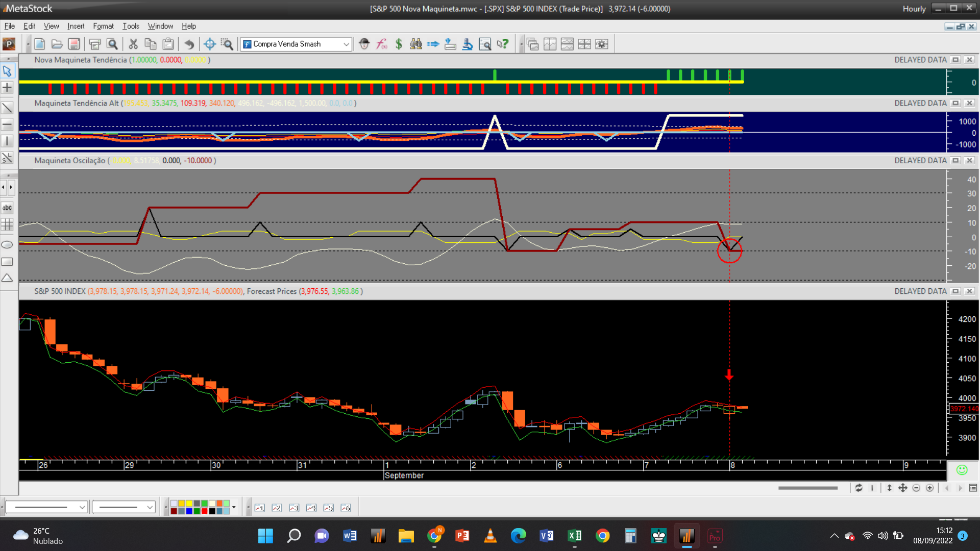Click the scissors cut icon

tap(133, 44)
